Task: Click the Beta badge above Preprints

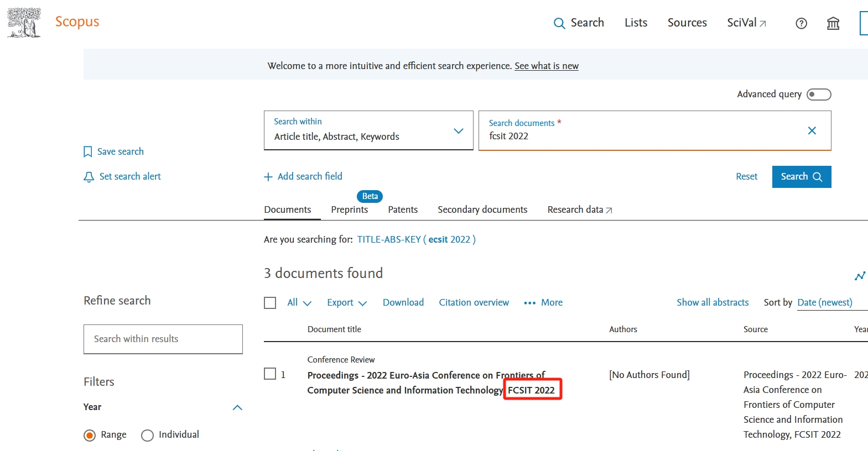Action: 370,196
